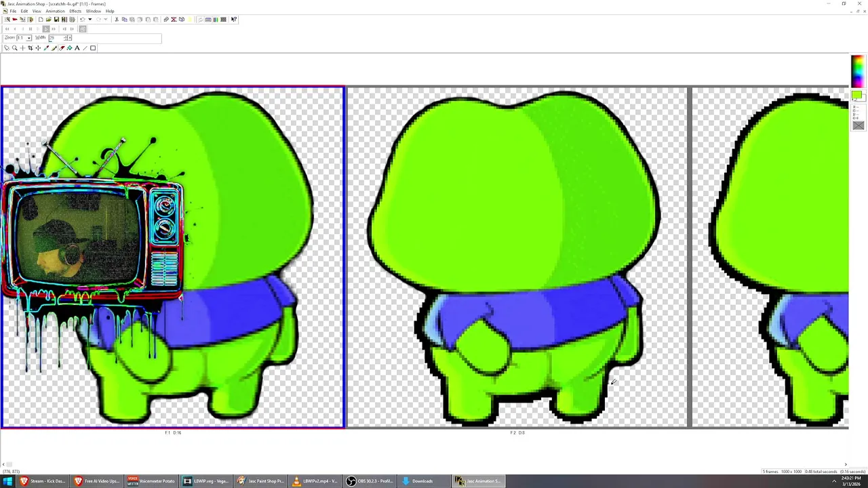
Task: Open Downloads folder from the taskbar
Action: click(x=425, y=481)
